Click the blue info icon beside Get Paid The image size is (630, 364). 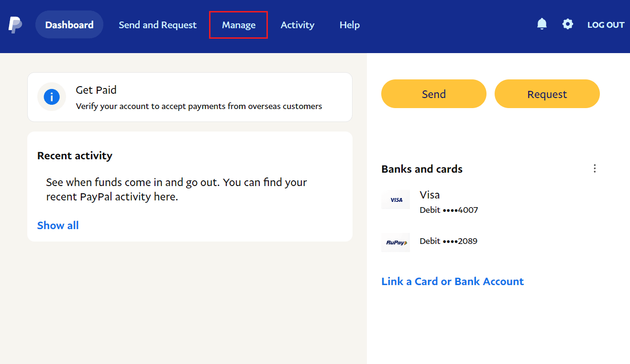coord(52,97)
